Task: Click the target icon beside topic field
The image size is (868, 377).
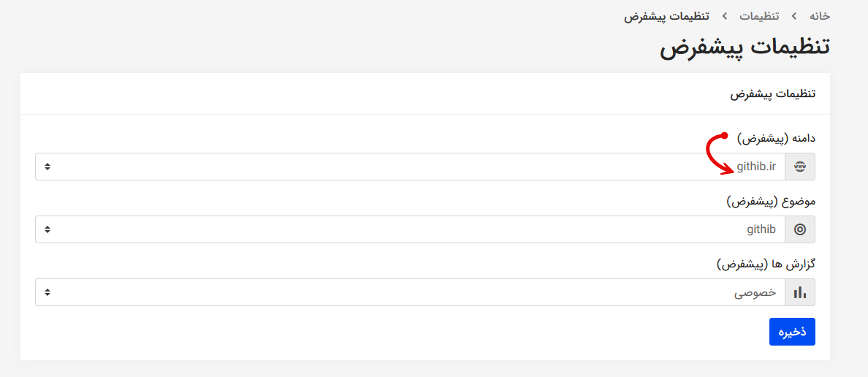Action: tap(800, 229)
